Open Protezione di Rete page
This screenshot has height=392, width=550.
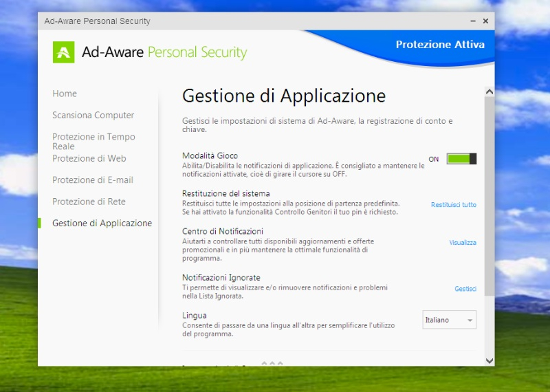pos(89,202)
